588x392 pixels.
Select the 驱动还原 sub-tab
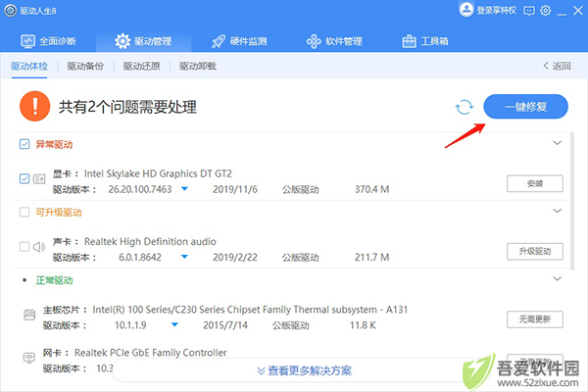141,67
